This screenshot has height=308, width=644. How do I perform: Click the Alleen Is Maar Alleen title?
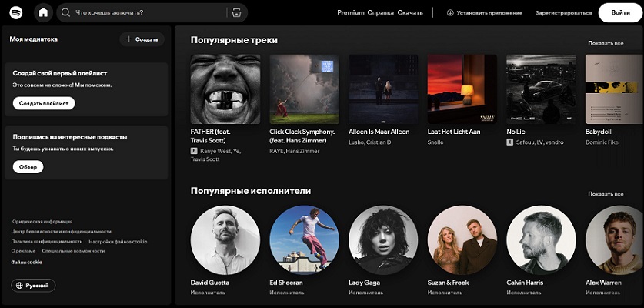[x=379, y=132]
